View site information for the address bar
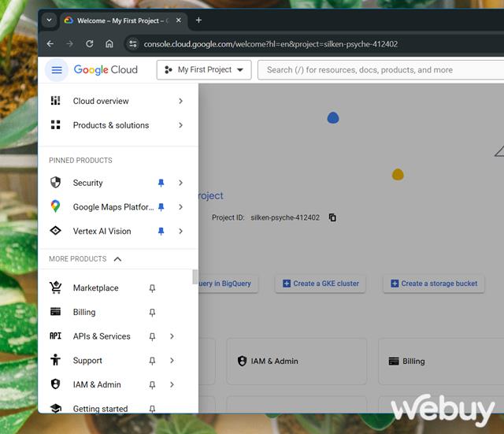The width and height of the screenshot is (504, 434). pos(133,44)
